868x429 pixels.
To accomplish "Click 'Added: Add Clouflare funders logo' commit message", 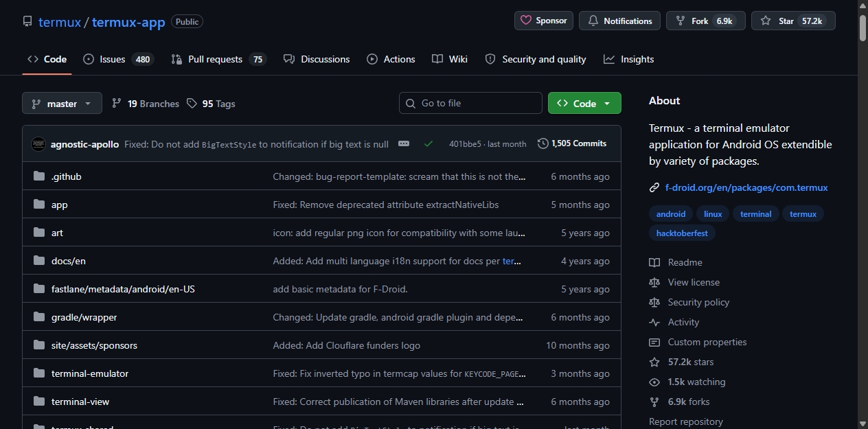I will pyautogui.click(x=347, y=345).
